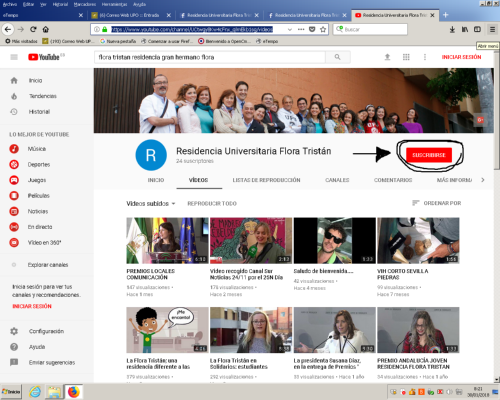Switch to the channel INICIO tab
Image resolution: width=500 pixels, height=400 pixels.
(156, 180)
